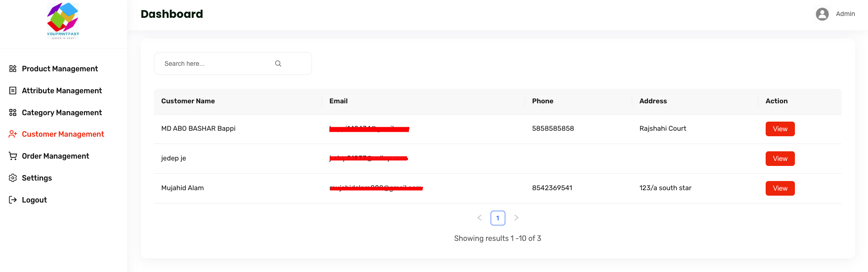Click the Order Management cart icon
The height and width of the screenshot is (272, 868).
click(13, 156)
